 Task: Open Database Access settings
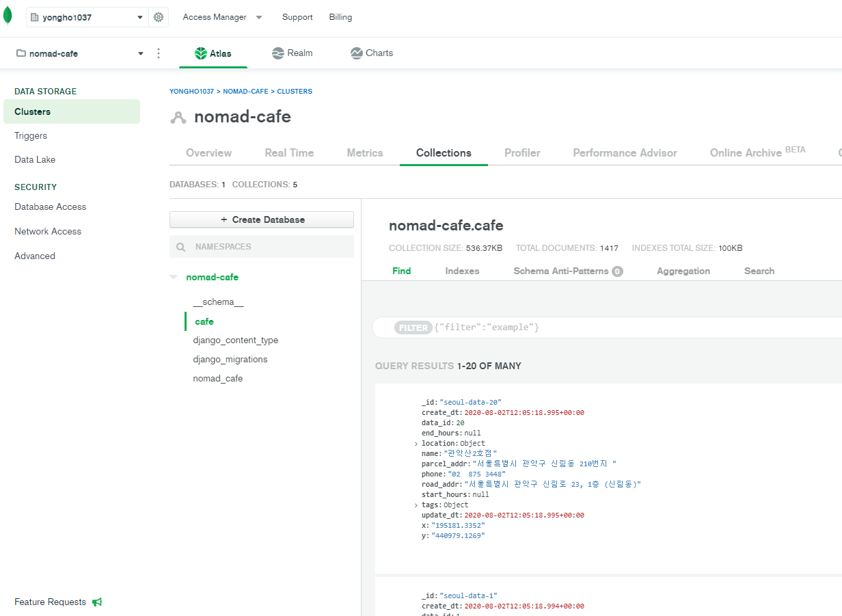click(51, 206)
